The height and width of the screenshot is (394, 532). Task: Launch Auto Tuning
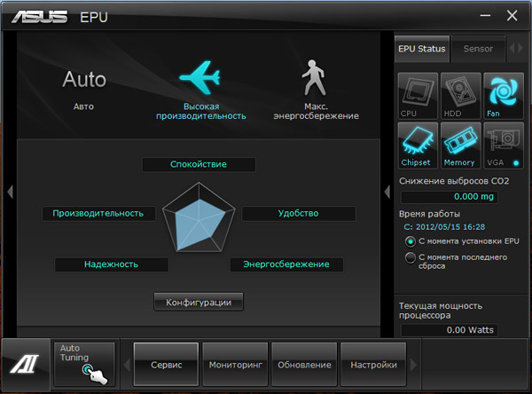84,364
